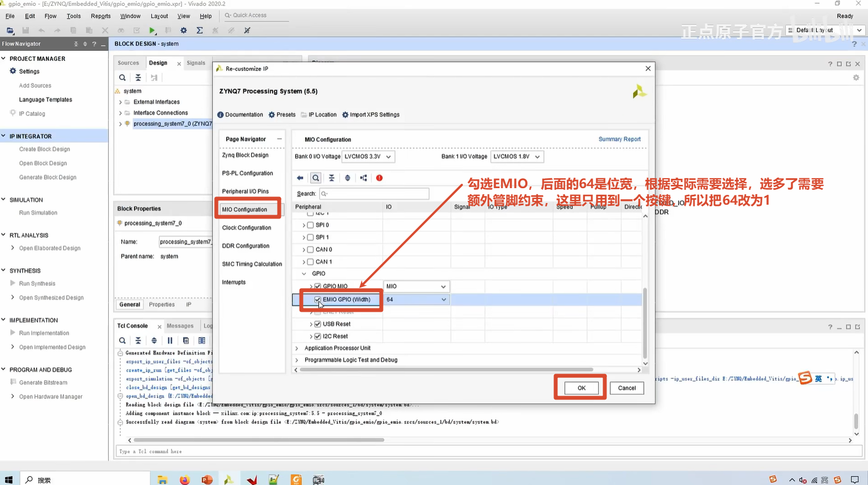This screenshot has width=868, height=485.
Task: Click collapse all icon in Design panel toolbar
Action: click(x=139, y=78)
